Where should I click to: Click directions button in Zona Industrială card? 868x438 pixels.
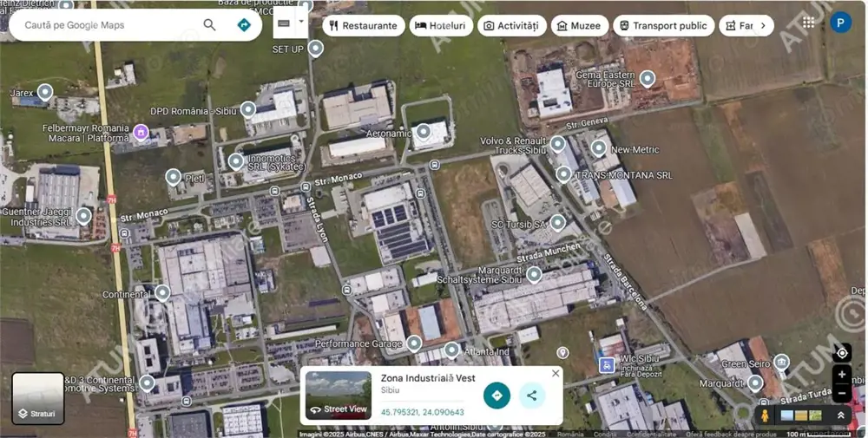(x=496, y=396)
